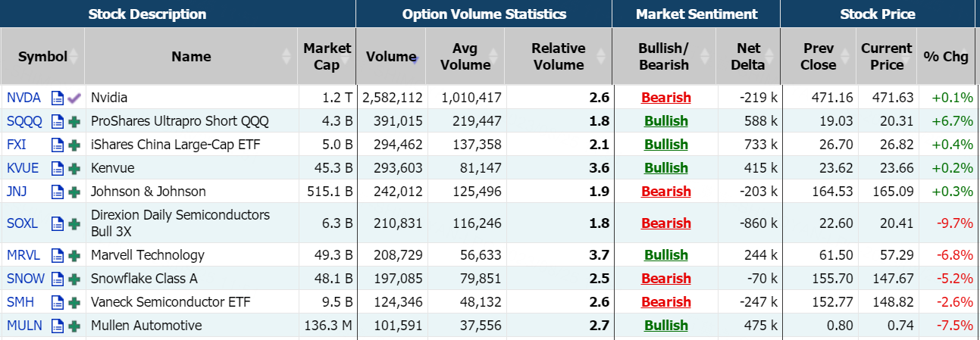Open the NVDA symbol link
Viewport: 980px width, 340px height.
pos(23,98)
